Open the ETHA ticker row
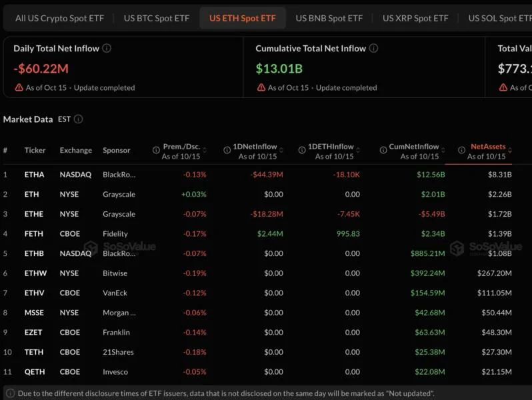 pyautogui.click(x=257, y=175)
